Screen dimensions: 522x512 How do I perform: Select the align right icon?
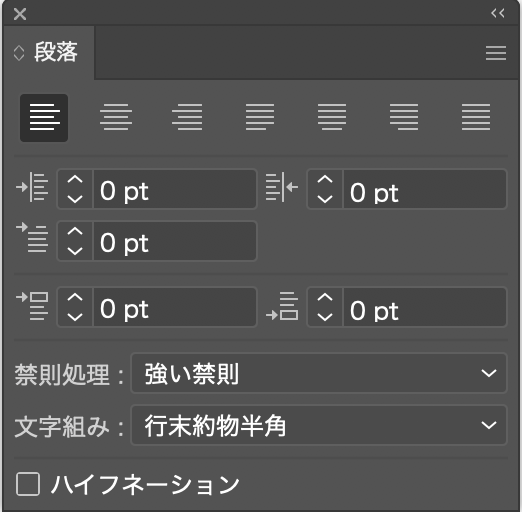click(187, 117)
